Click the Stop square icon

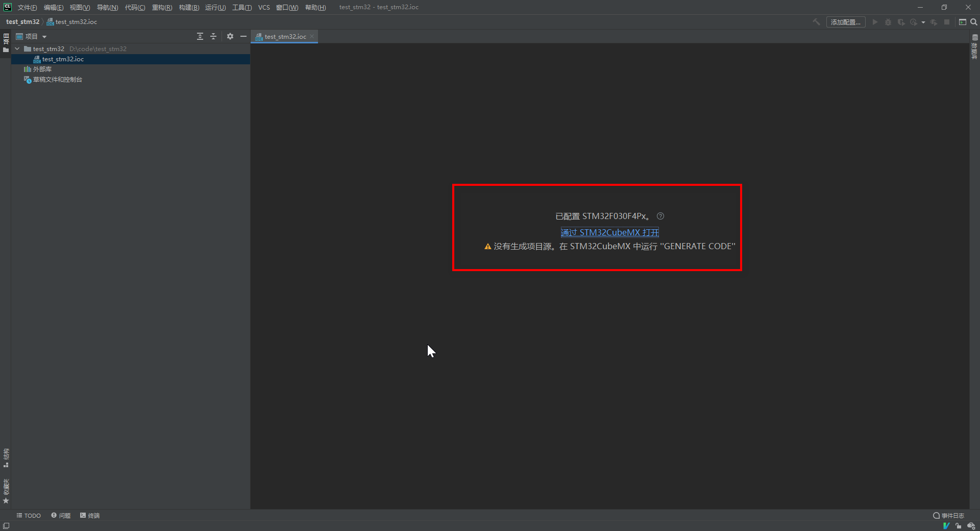click(x=947, y=22)
